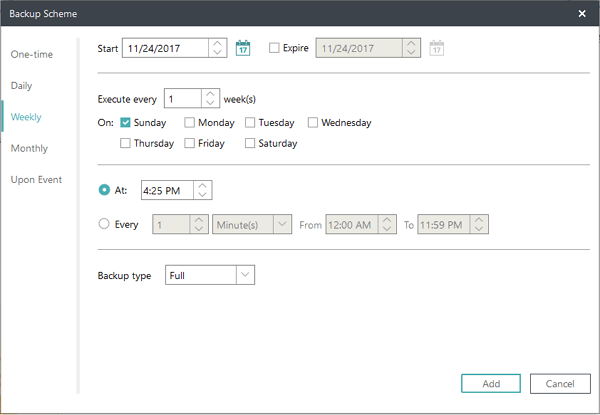Click the Cancel button
Viewport: 600px width, 415px height.
(560, 384)
